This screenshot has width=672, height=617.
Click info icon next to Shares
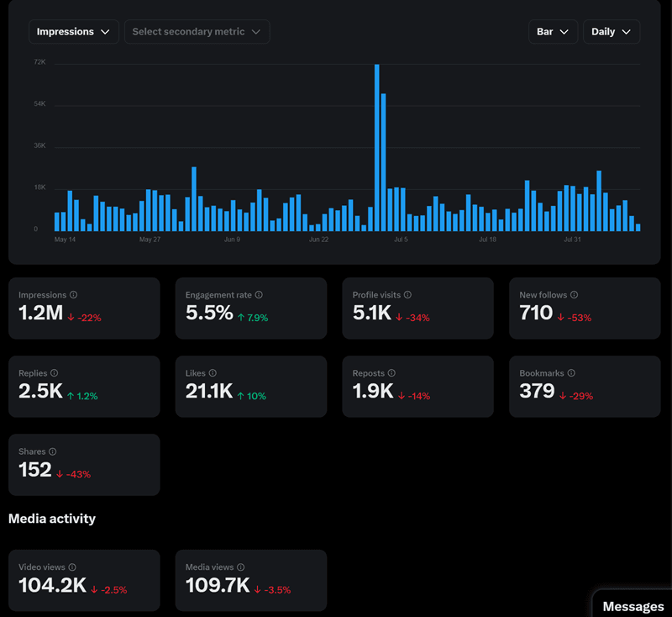pos(52,451)
